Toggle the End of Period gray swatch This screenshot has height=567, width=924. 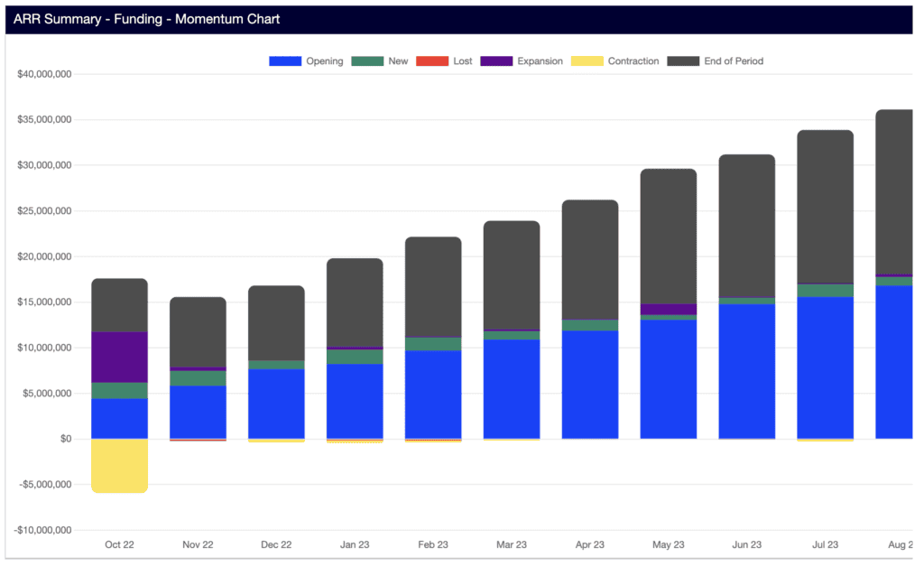coord(683,61)
